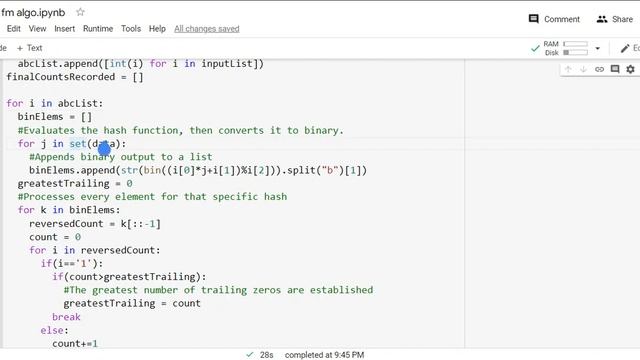Open the cell settings gear icon
This screenshot has width=640, height=360.
click(630, 69)
